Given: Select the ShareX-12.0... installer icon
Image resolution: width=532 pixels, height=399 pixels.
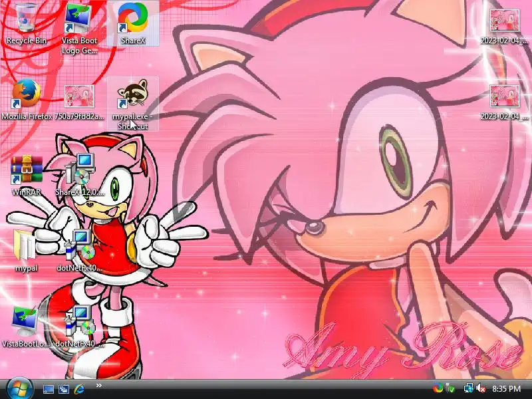Looking at the screenshot, I should pyautogui.click(x=79, y=174).
